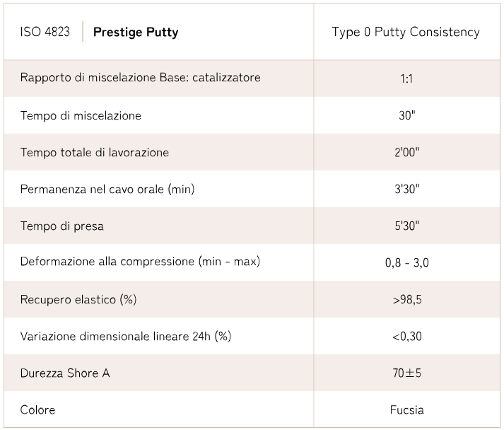Click the Fucsia colour value
The width and height of the screenshot is (504, 430).
tap(406, 409)
